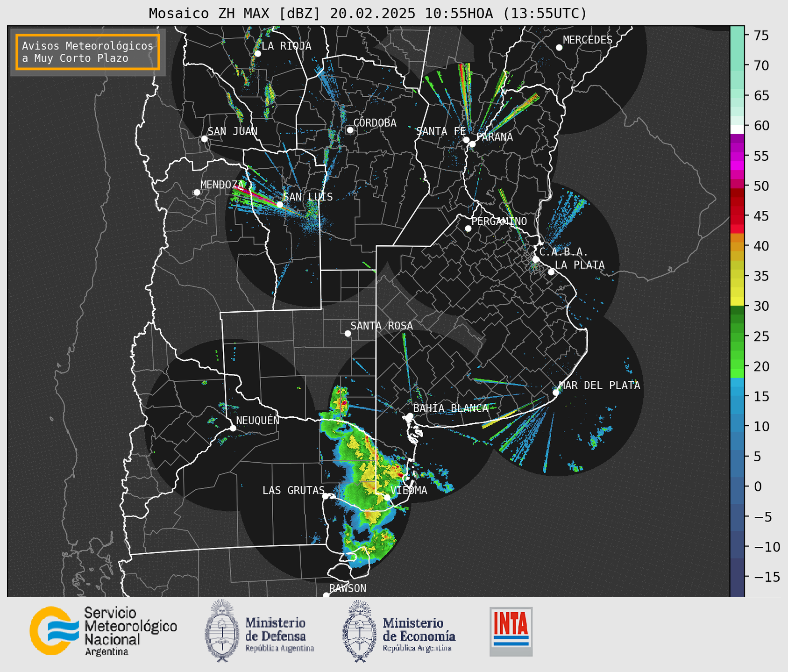Click the Ministerio de Economía text label

(419, 634)
